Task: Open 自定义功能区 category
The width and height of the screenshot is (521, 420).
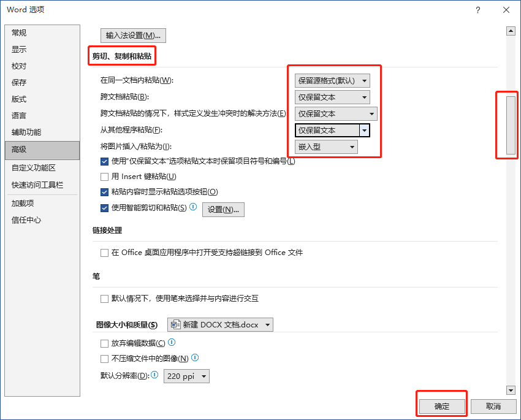Action: pos(42,168)
